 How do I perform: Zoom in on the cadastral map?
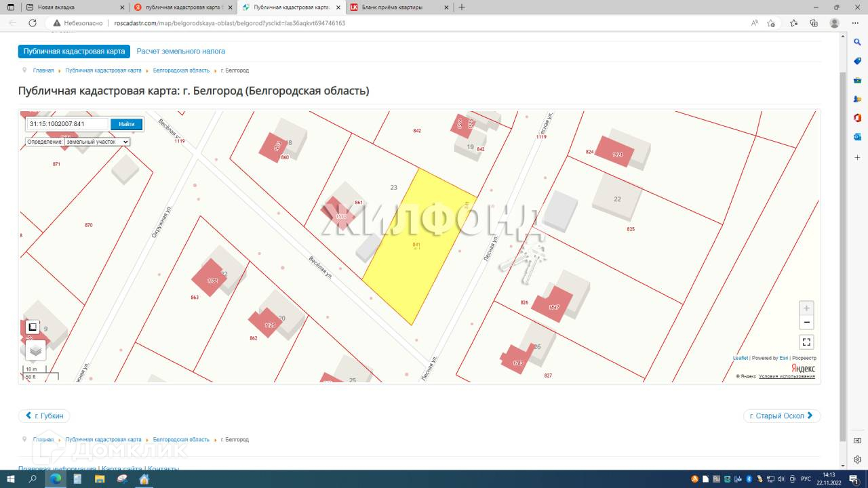click(806, 308)
